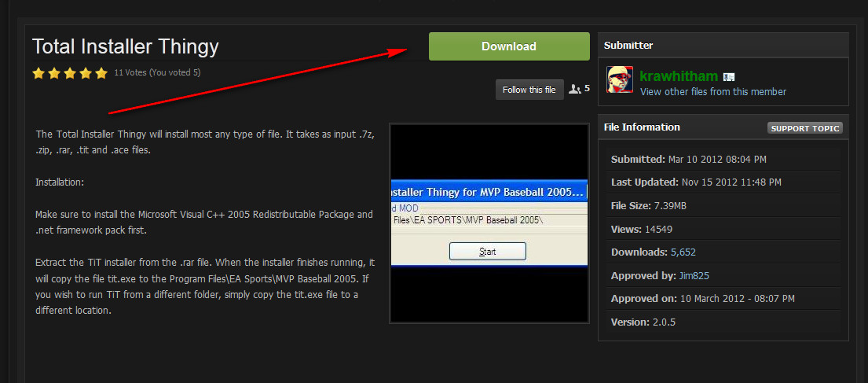Screen dimensions: 868x383
Task: Click the Submitter panel heading
Action: [628, 46]
